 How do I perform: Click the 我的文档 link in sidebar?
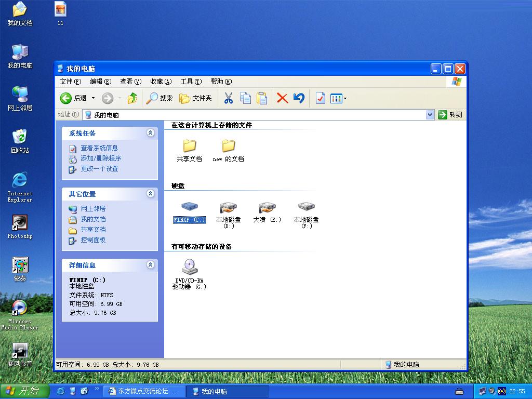point(93,219)
